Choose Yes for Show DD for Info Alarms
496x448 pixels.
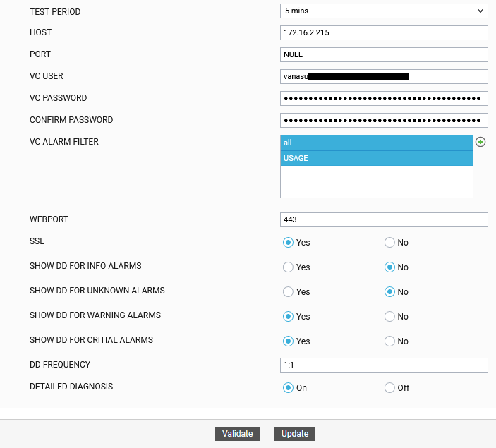(288, 267)
